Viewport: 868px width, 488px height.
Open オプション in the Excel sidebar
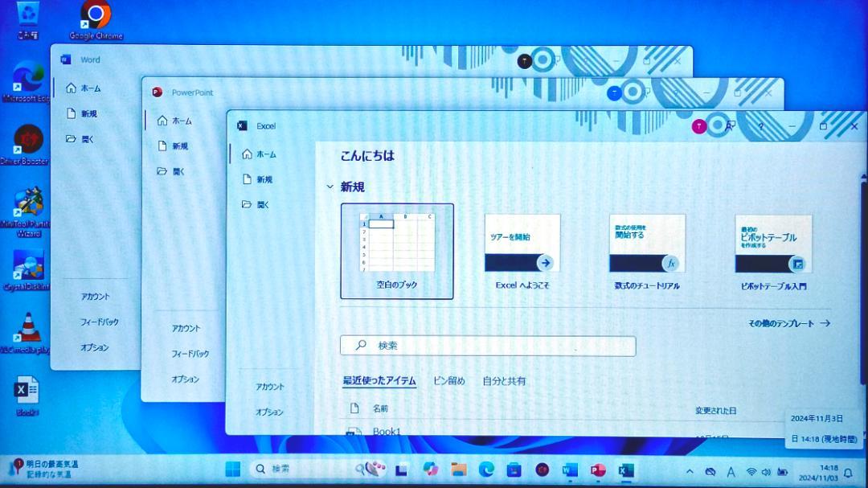pos(269,412)
